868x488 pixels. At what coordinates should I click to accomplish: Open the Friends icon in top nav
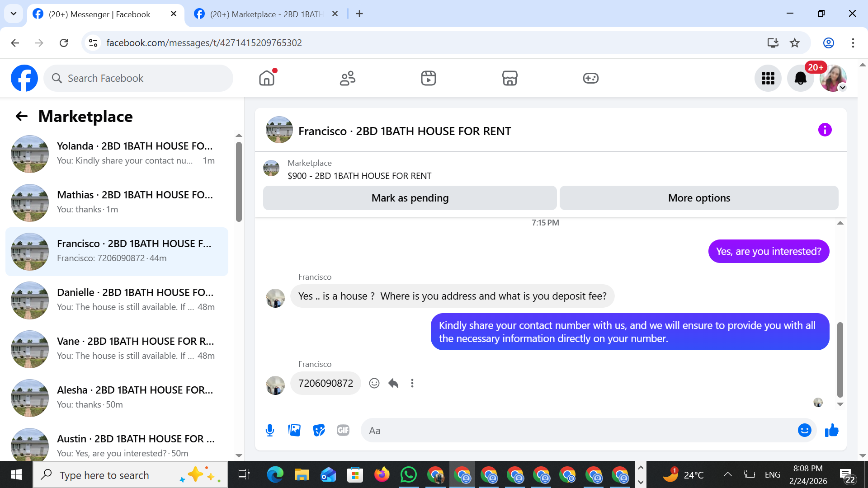click(347, 78)
